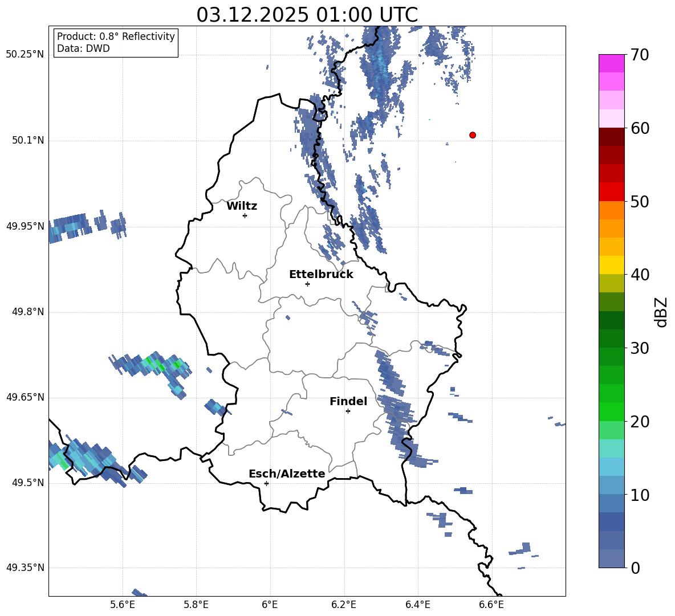Click the 50.1°N latitude label
The image size is (675, 616).
click(x=28, y=140)
